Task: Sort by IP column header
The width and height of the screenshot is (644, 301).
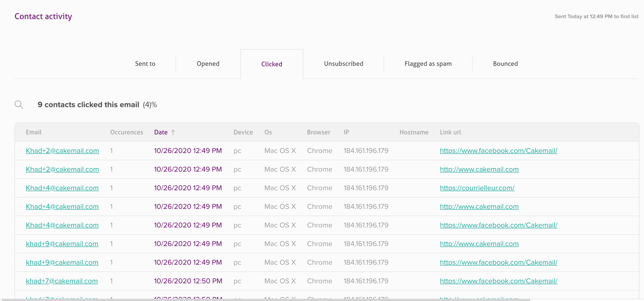Action: coord(346,132)
